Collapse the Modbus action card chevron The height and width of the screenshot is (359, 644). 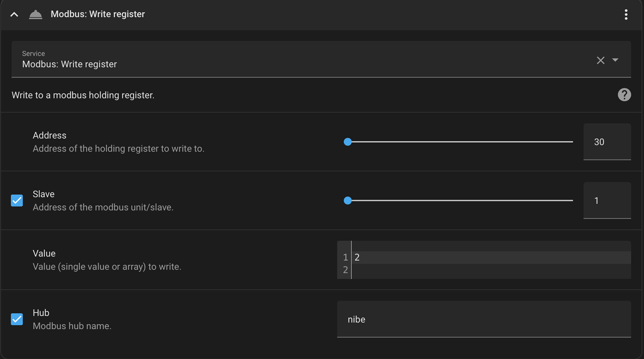coord(14,14)
